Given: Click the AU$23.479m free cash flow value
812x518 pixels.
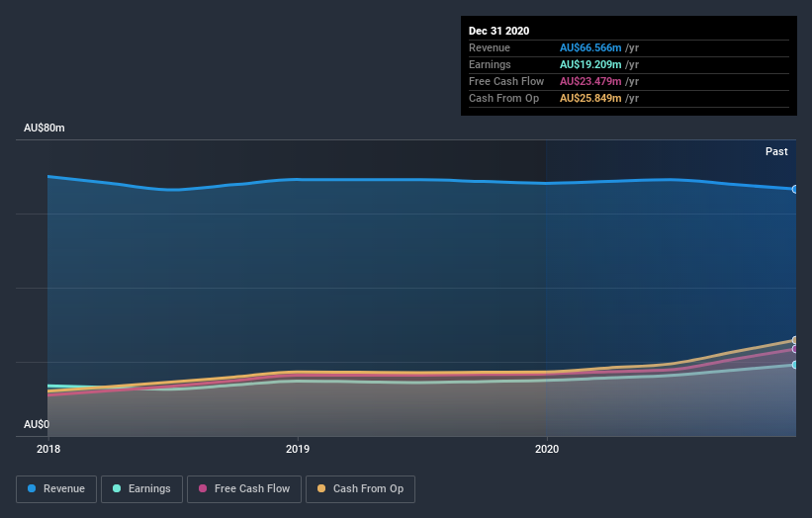Looking at the screenshot, I should (x=590, y=81).
